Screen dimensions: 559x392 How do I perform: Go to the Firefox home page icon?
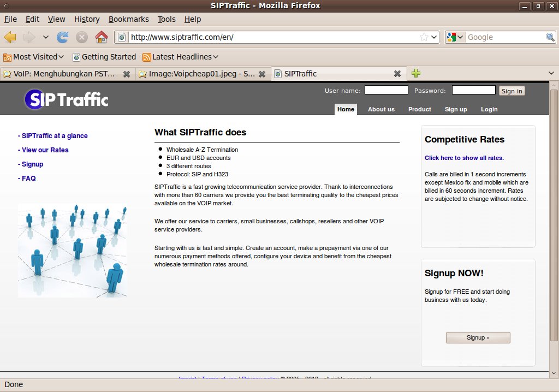click(101, 37)
